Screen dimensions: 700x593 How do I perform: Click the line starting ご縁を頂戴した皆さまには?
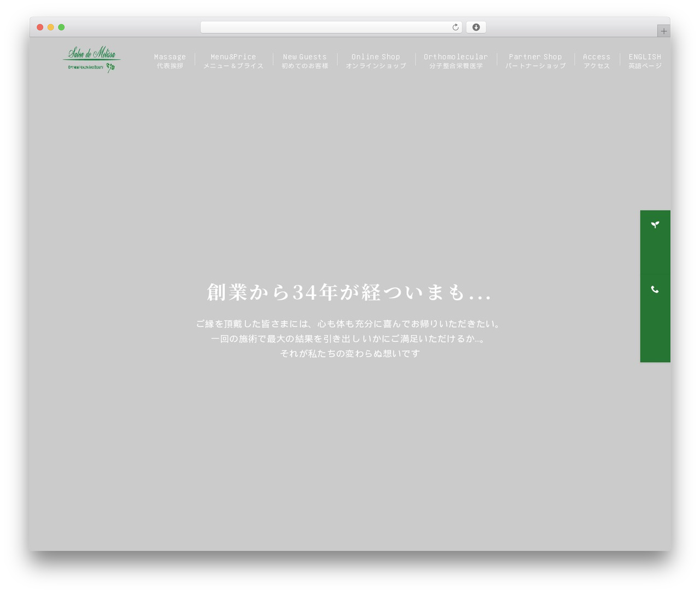(x=349, y=324)
